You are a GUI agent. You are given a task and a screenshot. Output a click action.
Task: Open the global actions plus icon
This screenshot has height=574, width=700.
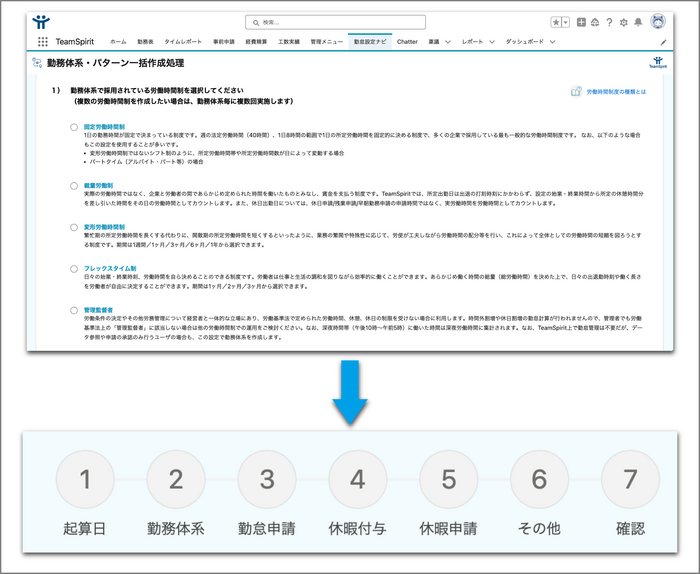point(581,22)
